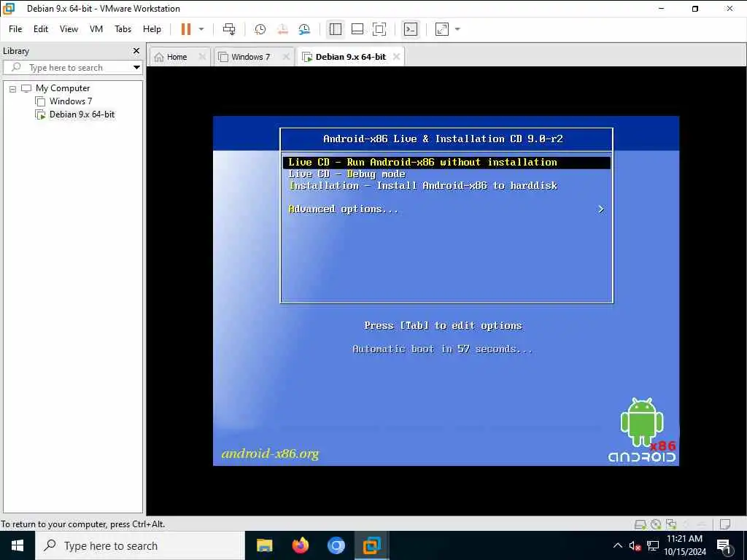The height and width of the screenshot is (560, 747).
Task: Show hidden system tray icons
Action: coord(617,545)
